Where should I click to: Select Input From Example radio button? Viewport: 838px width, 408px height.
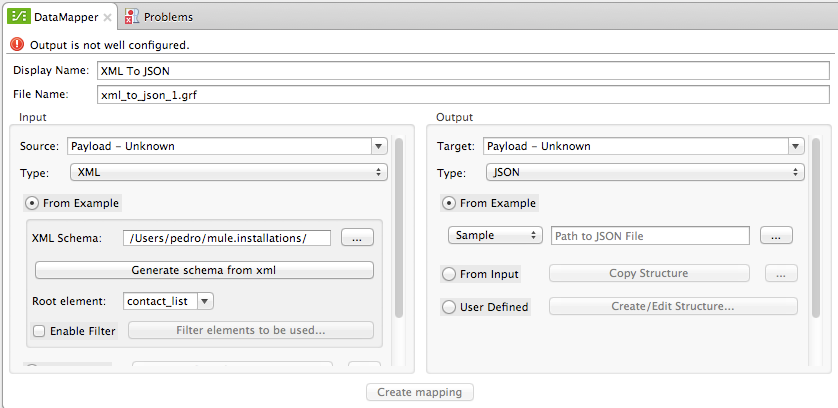click(32, 203)
